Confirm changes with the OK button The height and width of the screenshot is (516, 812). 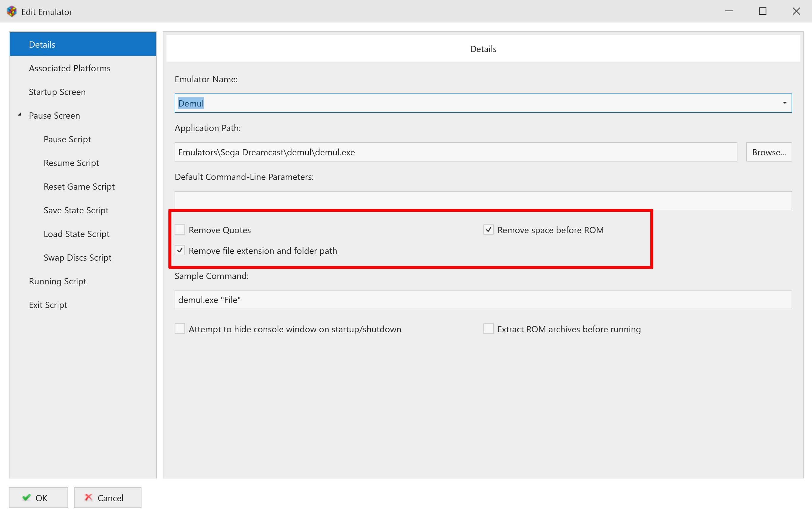(38, 497)
